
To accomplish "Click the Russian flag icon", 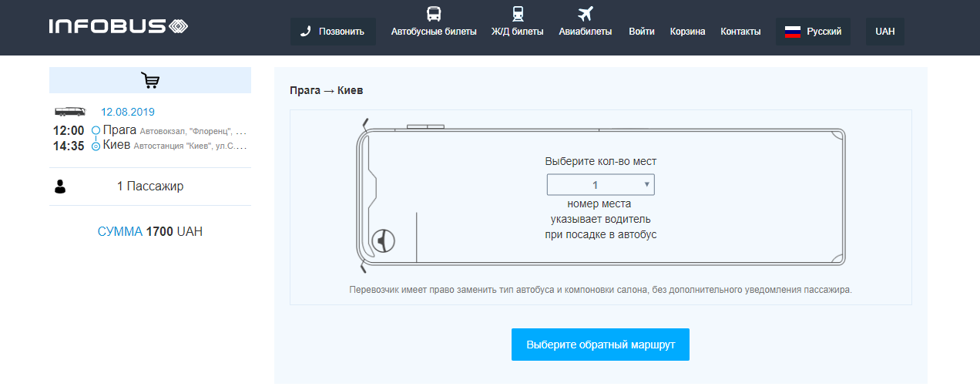I will [x=793, y=32].
